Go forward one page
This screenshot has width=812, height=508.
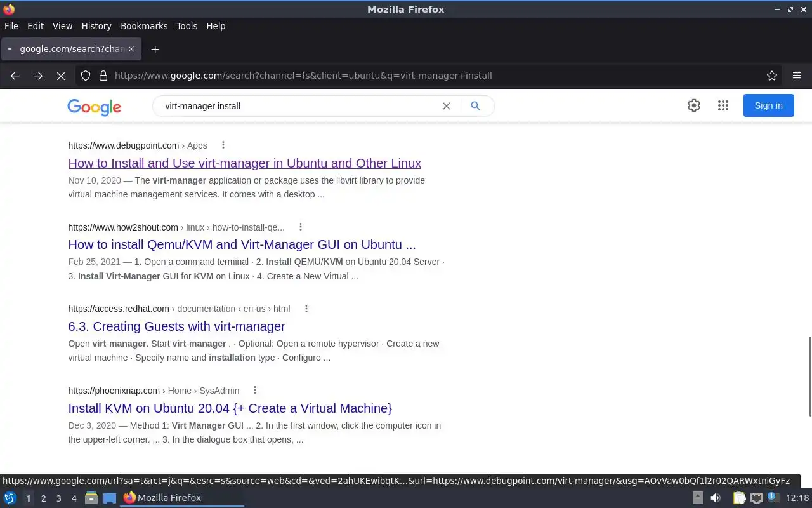coord(38,76)
